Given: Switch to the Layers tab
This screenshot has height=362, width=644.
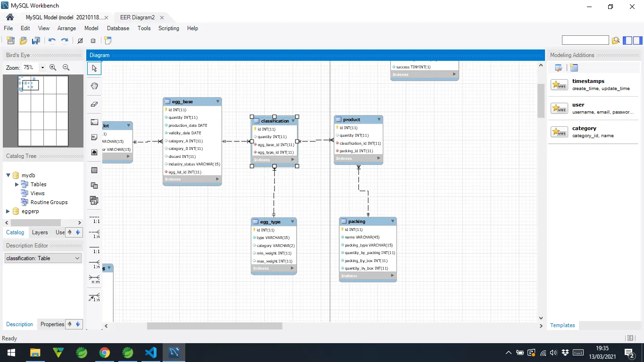Looking at the screenshot, I should pyautogui.click(x=40, y=232).
